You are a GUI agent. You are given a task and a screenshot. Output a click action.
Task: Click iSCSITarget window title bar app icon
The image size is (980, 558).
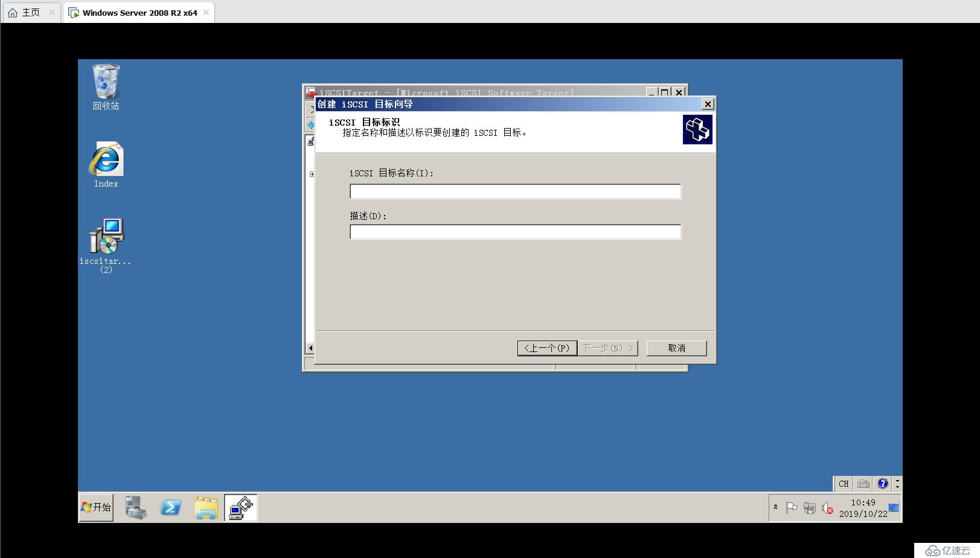[x=310, y=92]
